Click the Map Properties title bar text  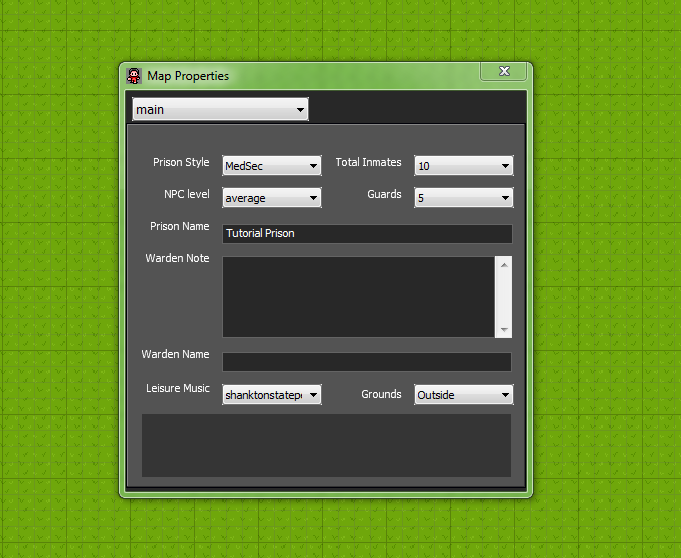point(188,76)
